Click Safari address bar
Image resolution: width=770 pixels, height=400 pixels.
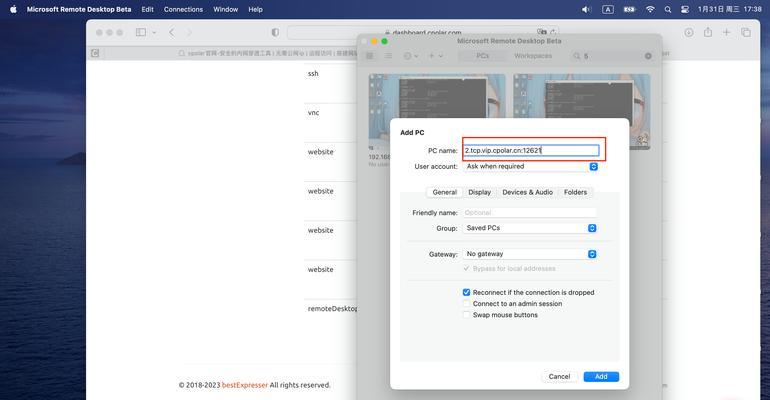422,32
